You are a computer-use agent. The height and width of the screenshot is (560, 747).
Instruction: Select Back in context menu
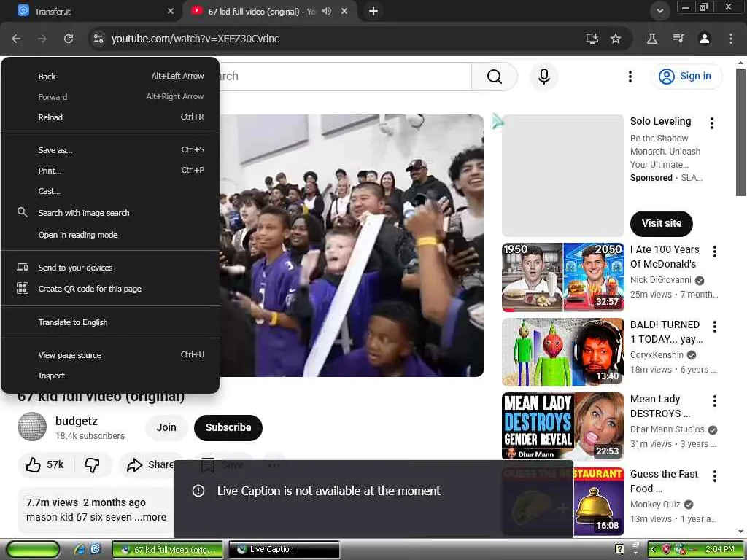pyautogui.click(x=110, y=76)
